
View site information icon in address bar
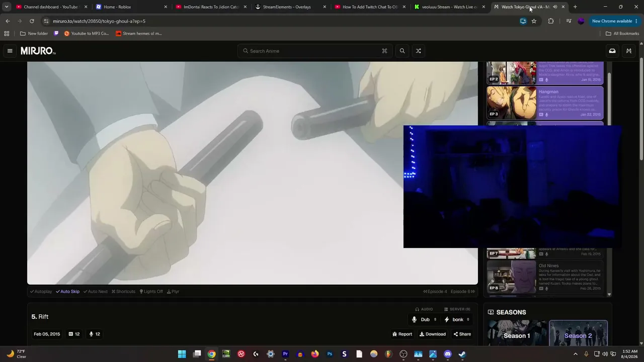point(46,21)
